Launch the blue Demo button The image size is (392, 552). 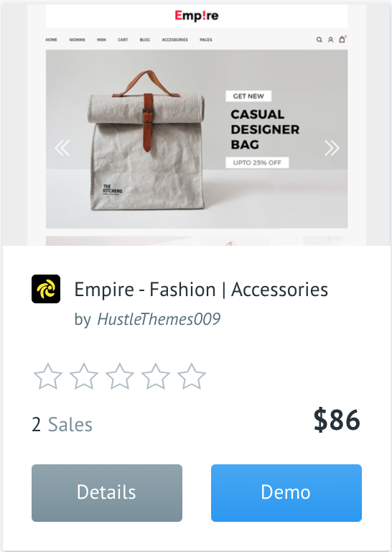[286, 493]
